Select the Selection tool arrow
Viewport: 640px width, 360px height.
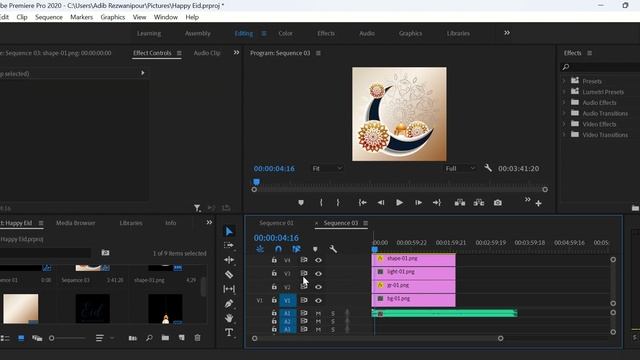coord(229,231)
